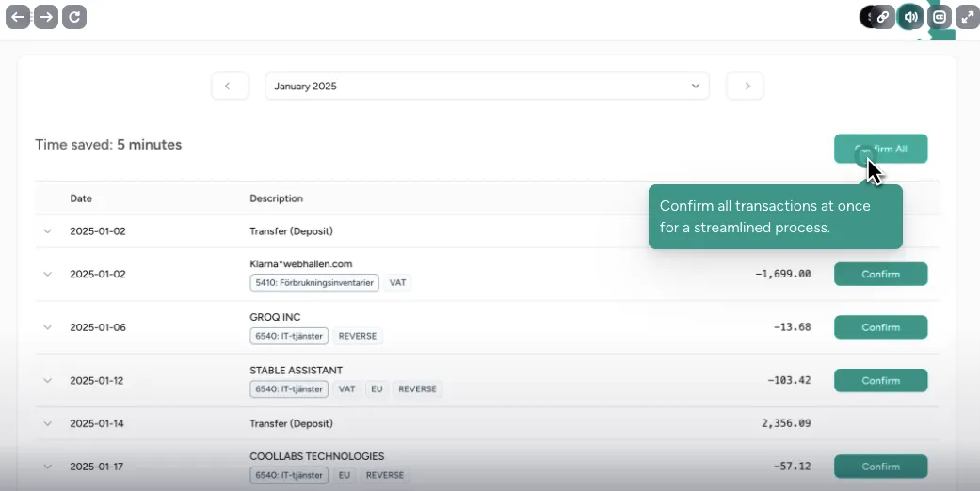Enter fullscreen with the expand arrows icon
This screenshot has height=491, width=980.
tap(967, 17)
